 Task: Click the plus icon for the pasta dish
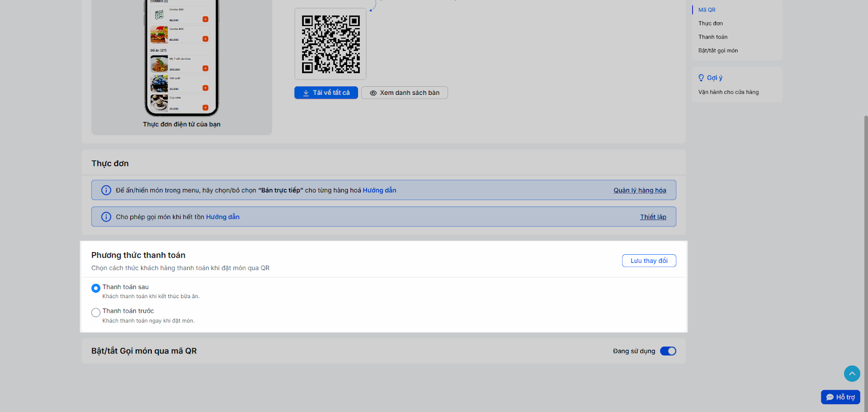[206, 68]
